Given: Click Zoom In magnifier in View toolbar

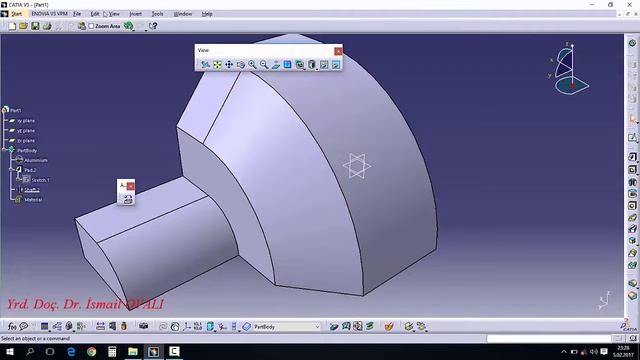Looking at the screenshot, I should click(252, 64).
